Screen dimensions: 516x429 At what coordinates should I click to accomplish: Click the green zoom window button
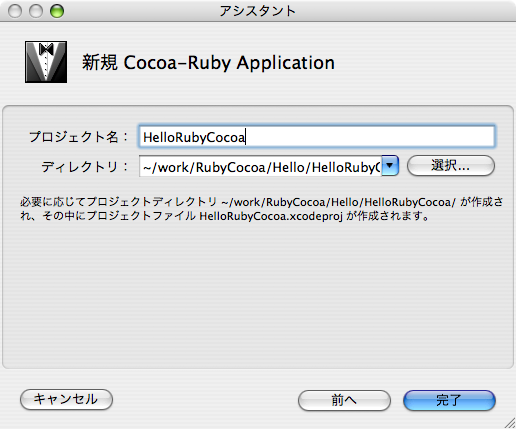[x=57, y=11]
